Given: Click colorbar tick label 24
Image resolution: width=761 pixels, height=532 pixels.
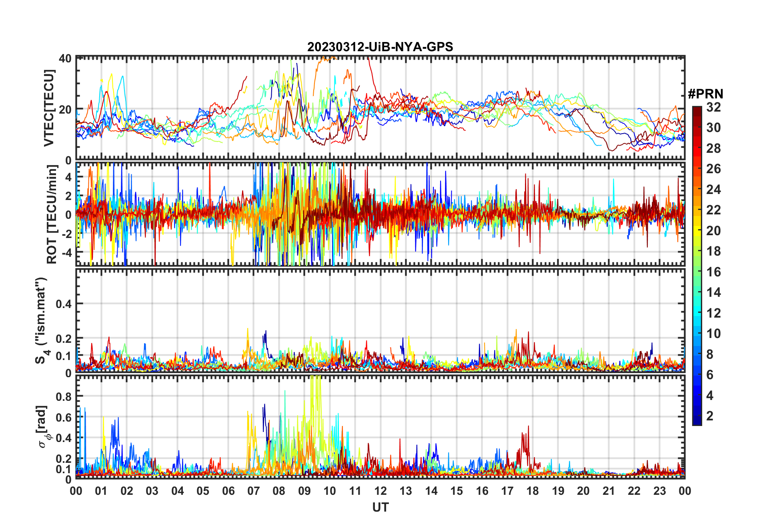Looking at the screenshot, I should pos(713,189).
